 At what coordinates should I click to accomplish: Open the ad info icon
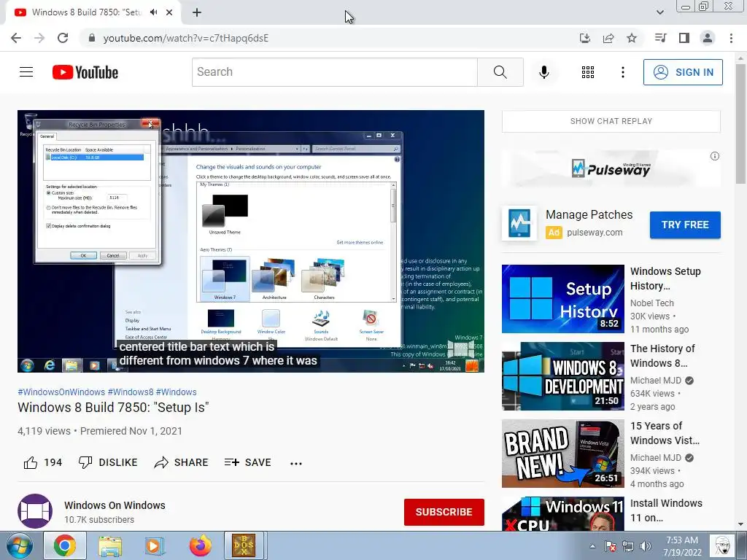tap(715, 156)
